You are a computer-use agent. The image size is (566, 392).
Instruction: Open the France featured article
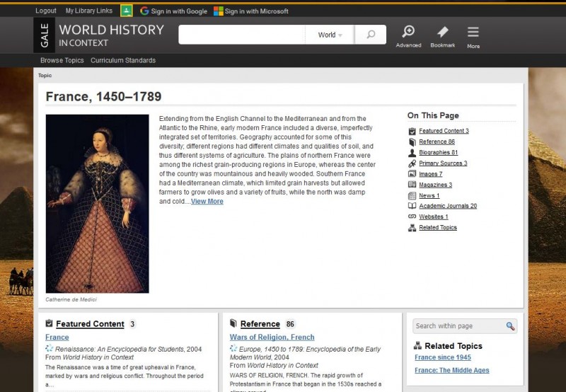pos(57,337)
